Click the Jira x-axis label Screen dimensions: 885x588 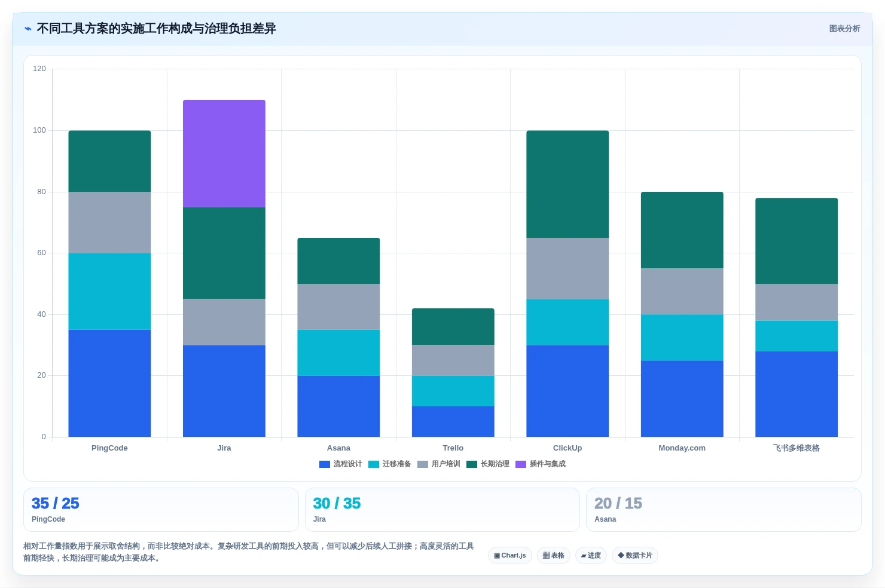point(224,448)
